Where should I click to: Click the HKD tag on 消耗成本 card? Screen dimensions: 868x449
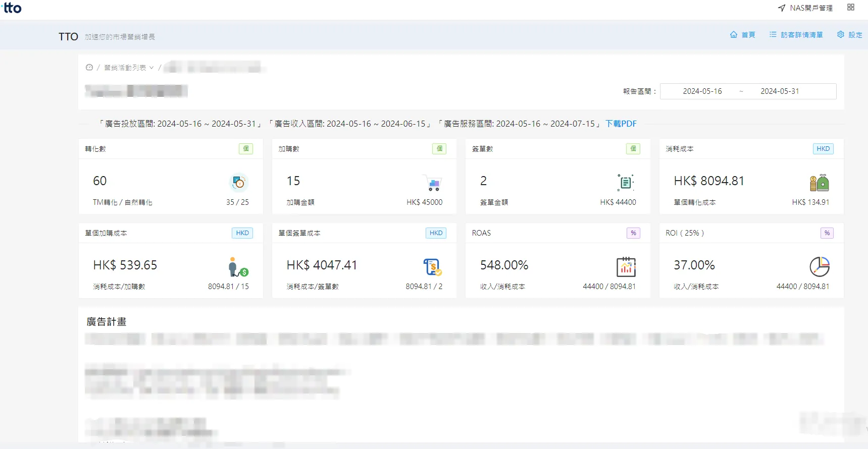click(x=823, y=149)
